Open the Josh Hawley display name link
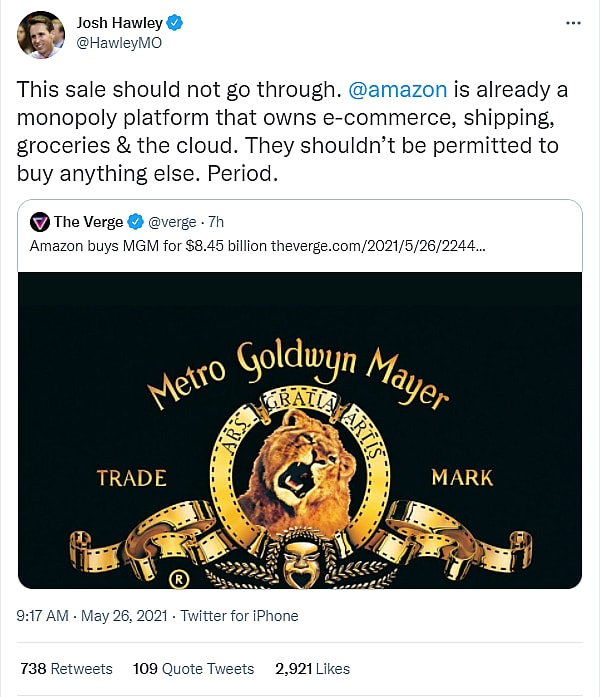This screenshot has height=697, width=600. (x=118, y=23)
